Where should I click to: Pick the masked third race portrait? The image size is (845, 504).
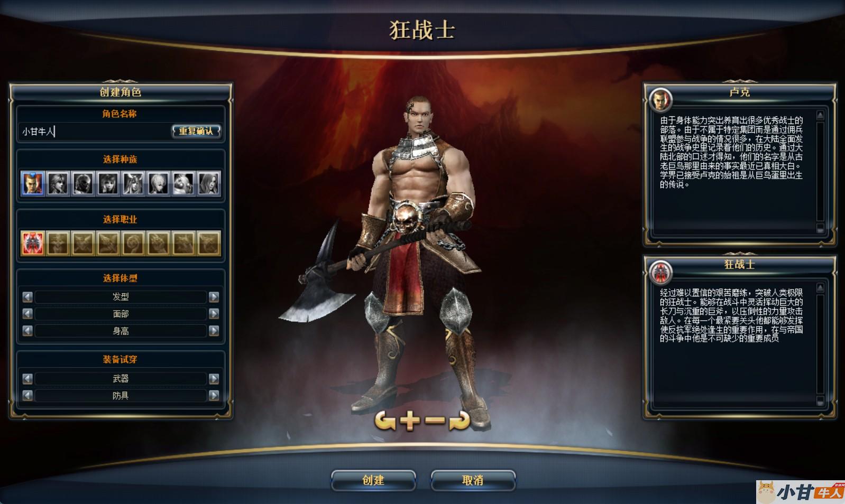point(83,183)
